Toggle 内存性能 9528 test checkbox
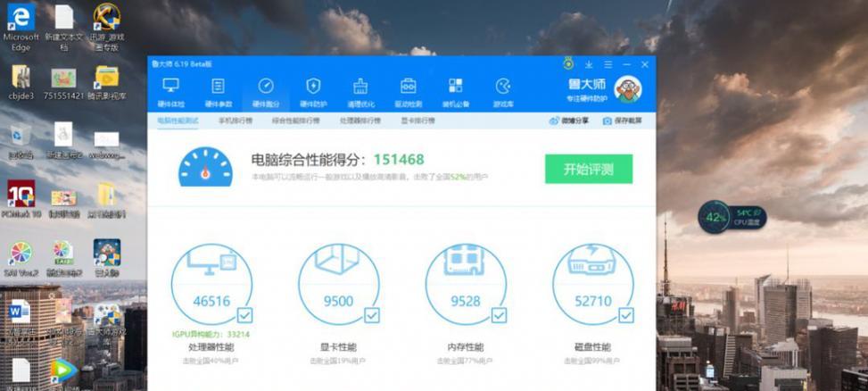This screenshot has height=391, width=868. coord(500,315)
